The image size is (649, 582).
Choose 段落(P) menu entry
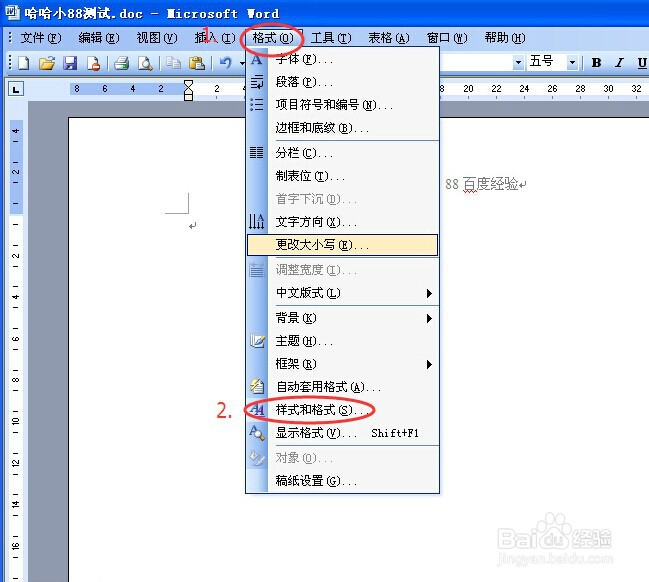click(x=342, y=82)
